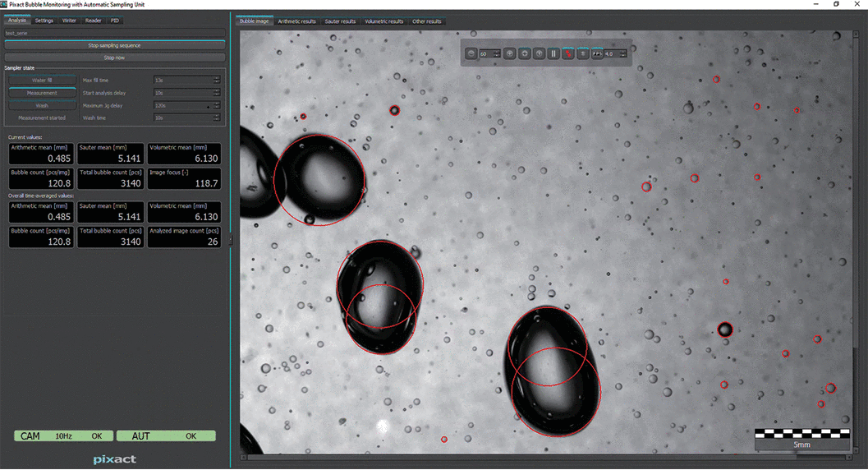Toggle the Water fill sampler state
The image size is (868, 470).
point(41,81)
